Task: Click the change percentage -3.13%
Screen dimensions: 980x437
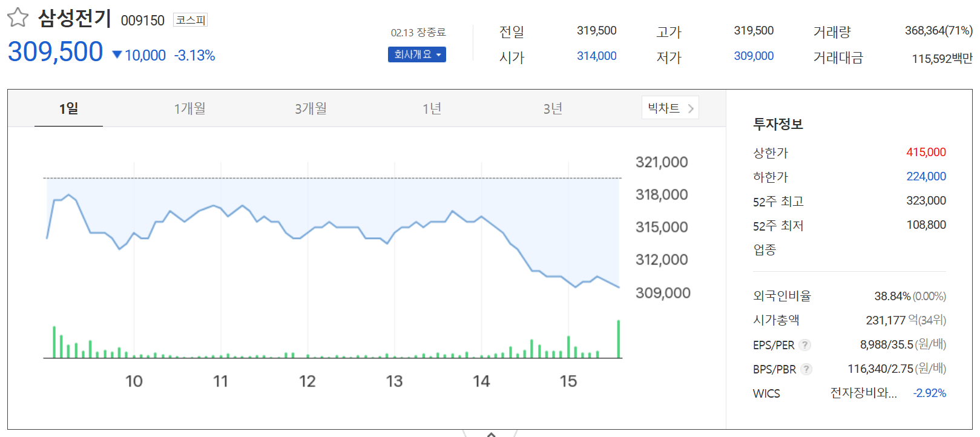Action: 194,56
